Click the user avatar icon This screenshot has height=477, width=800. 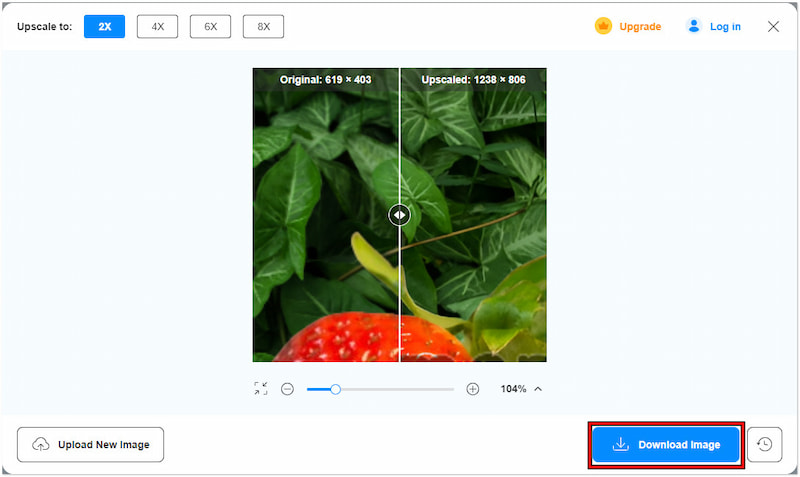[x=693, y=26]
